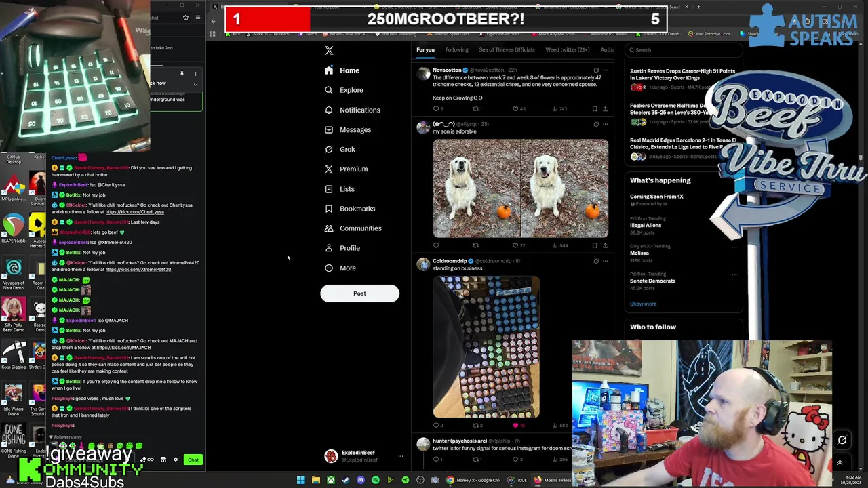Click kick.com/XtremePot420 link in chat

[138, 270]
